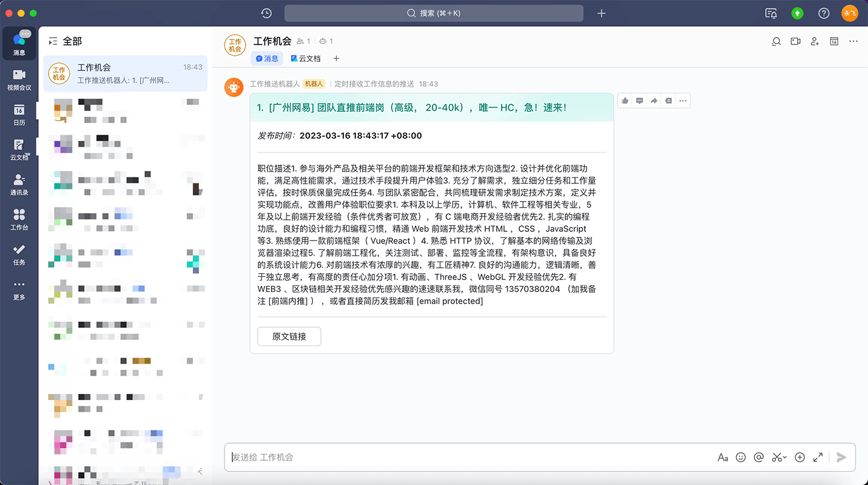This screenshot has height=485, width=868.
Task: Expand the dropdown arrow next to scissors
Action: tap(785, 458)
